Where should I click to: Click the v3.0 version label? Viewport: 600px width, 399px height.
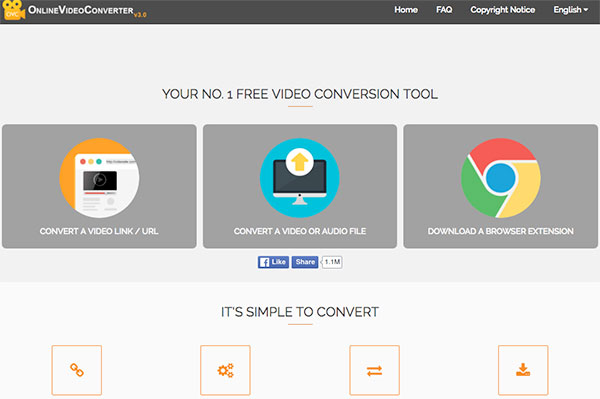(x=140, y=15)
